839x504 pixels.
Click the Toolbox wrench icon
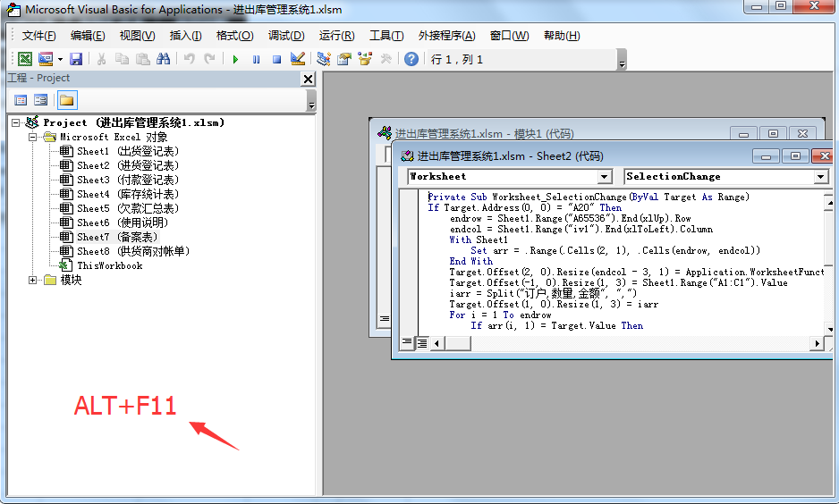386,59
